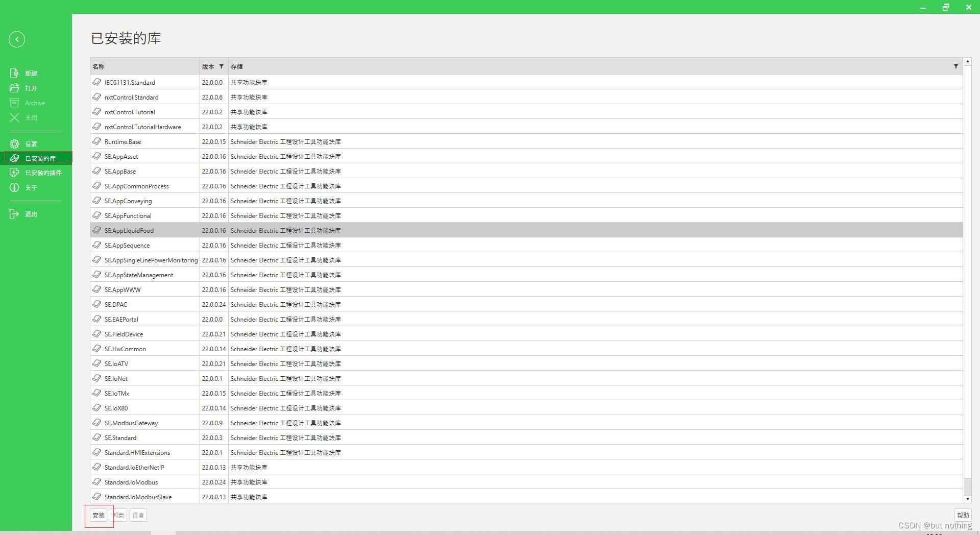Open 关于 (About) page
Viewport: 980px width, 535px height.
(x=31, y=188)
